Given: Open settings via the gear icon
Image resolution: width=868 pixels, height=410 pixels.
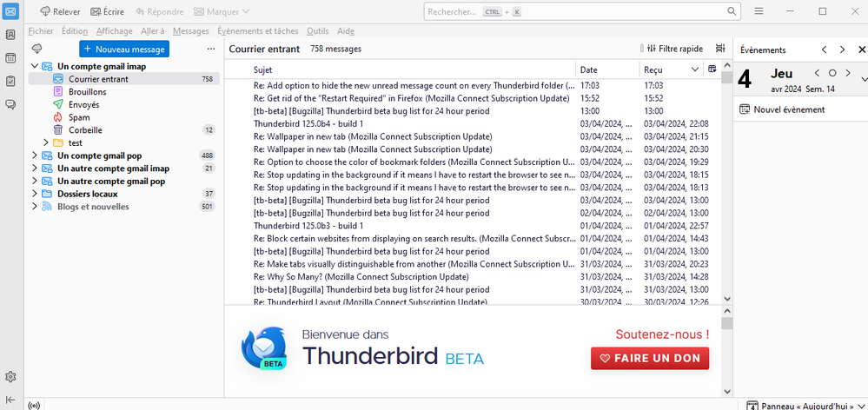Looking at the screenshot, I should (x=10, y=377).
